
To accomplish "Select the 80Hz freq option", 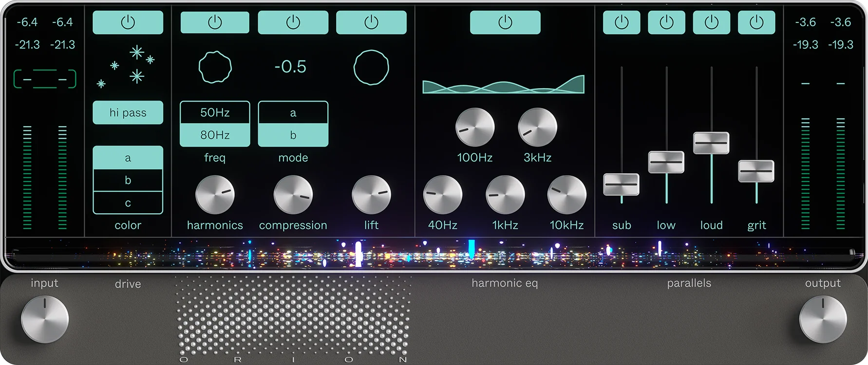I will (x=215, y=135).
